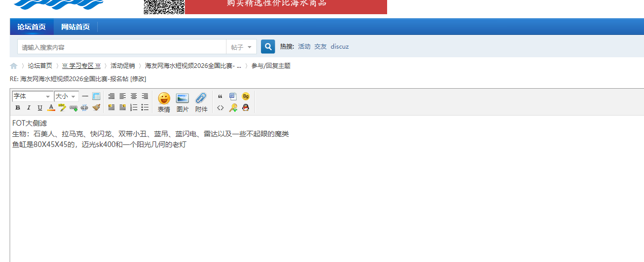The image size is (644, 262).
Task: Toggle bold text formatting
Action: tap(18, 107)
